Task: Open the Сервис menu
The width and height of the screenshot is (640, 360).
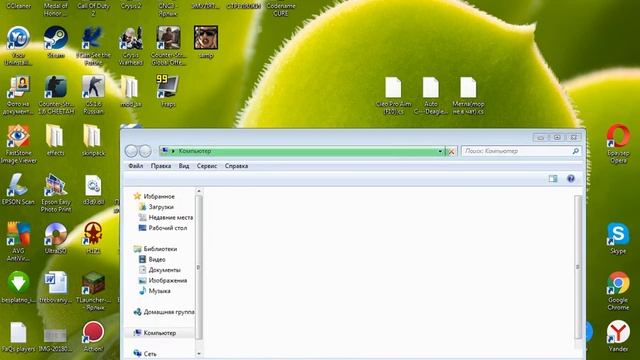Action: [x=207, y=166]
